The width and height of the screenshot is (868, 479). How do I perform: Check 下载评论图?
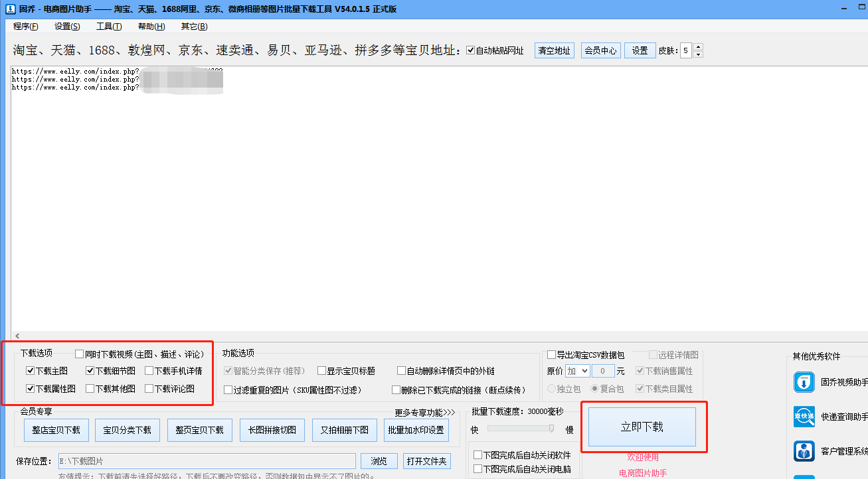pos(149,389)
